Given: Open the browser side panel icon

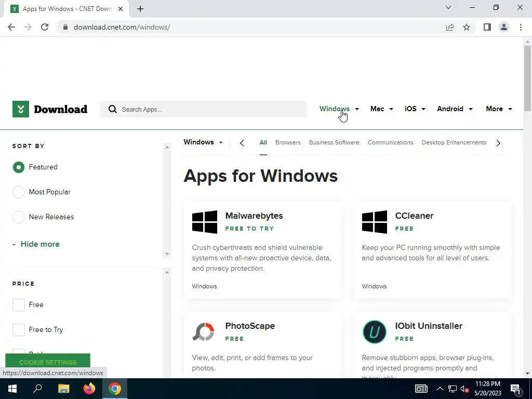Looking at the screenshot, I should pyautogui.click(x=487, y=27).
